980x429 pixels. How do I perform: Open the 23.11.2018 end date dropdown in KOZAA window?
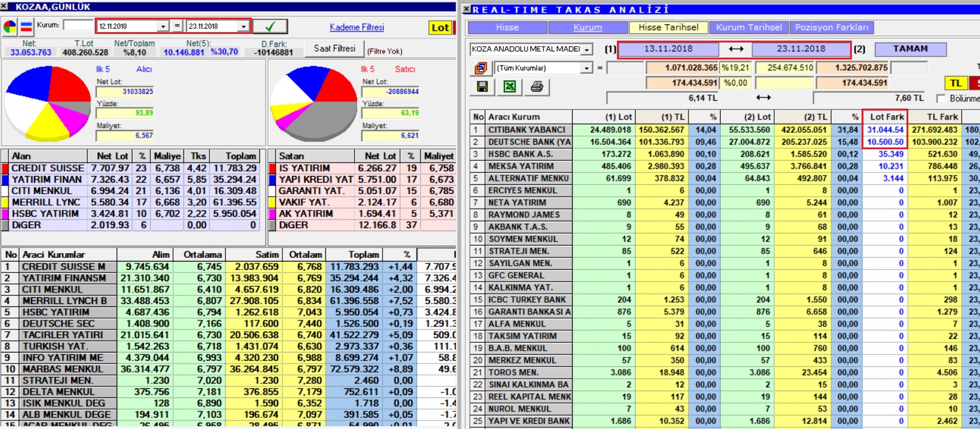tap(243, 27)
